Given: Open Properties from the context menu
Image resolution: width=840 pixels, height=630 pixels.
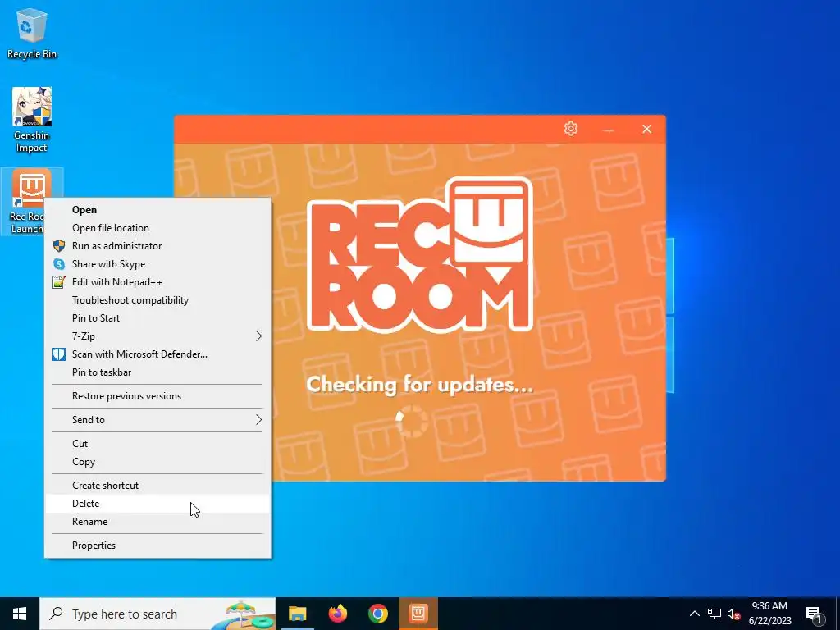Looking at the screenshot, I should (157, 546).
